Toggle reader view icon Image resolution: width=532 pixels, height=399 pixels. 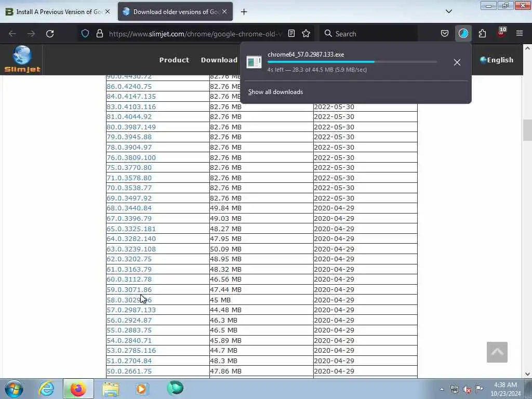pyautogui.click(x=291, y=33)
